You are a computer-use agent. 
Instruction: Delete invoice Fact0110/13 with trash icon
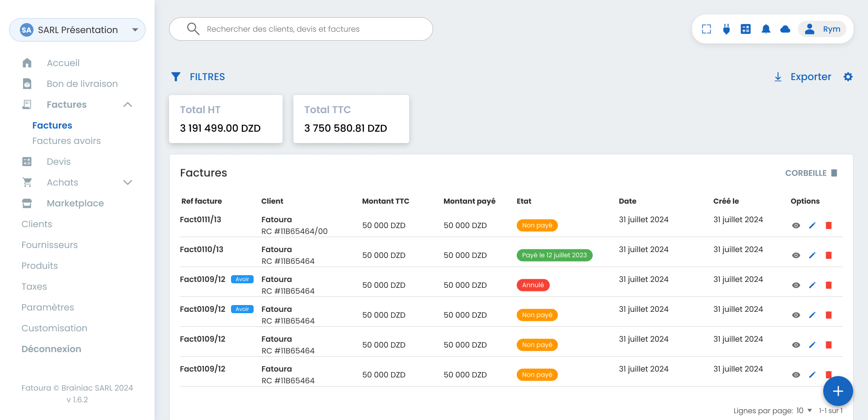tap(828, 255)
